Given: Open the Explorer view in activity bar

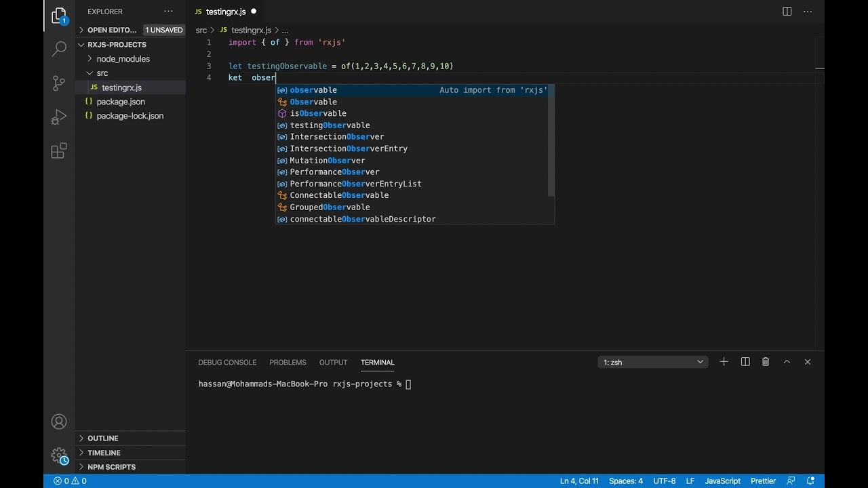Looking at the screenshot, I should coord(59,16).
